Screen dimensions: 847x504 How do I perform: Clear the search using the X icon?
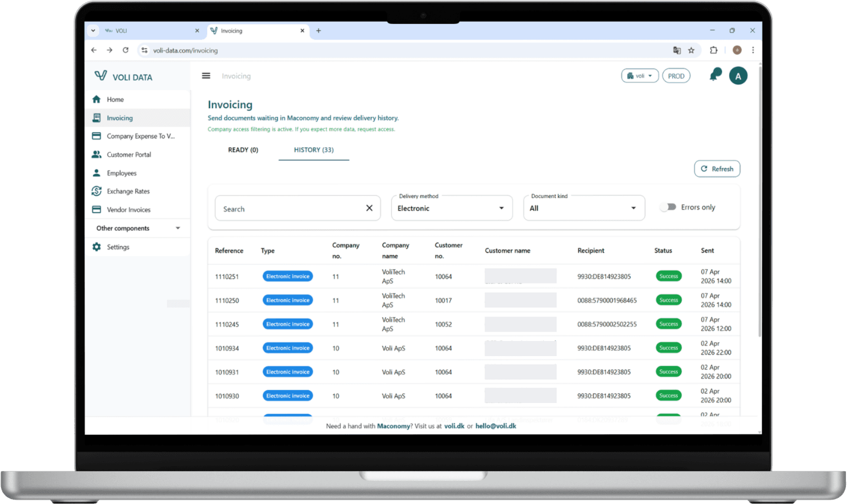(x=369, y=208)
